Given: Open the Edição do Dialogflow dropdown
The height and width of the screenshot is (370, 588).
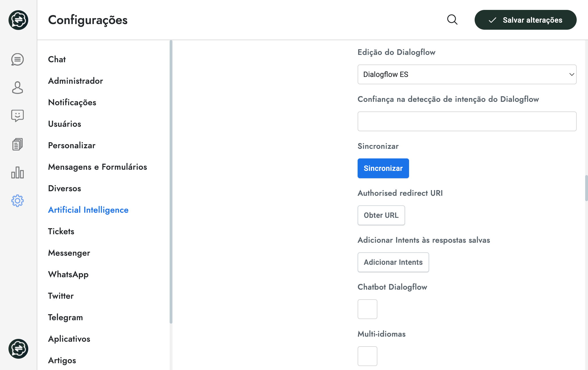Looking at the screenshot, I should click(x=467, y=74).
